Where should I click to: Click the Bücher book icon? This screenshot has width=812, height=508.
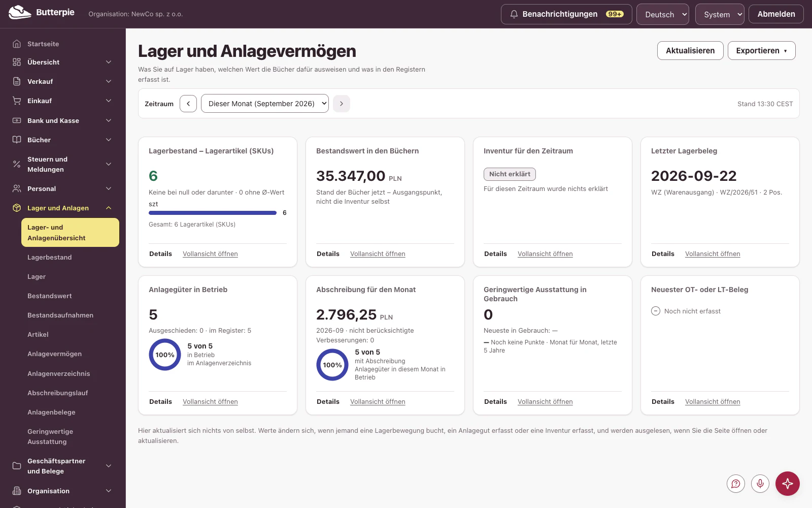pos(17,140)
